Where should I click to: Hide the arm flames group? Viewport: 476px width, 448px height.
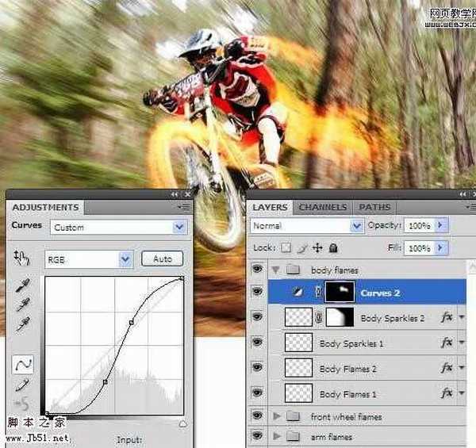pyautogui.click(x=257, y=435)
